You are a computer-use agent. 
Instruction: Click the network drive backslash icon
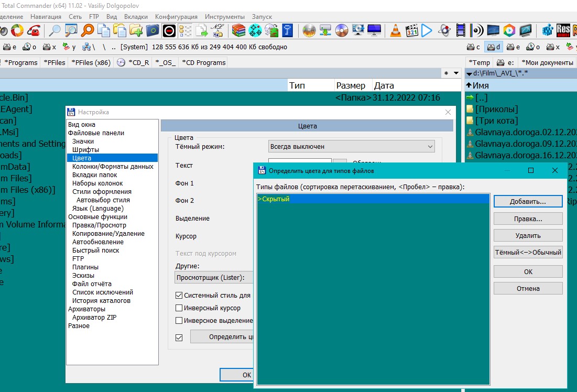click(89, 47)
